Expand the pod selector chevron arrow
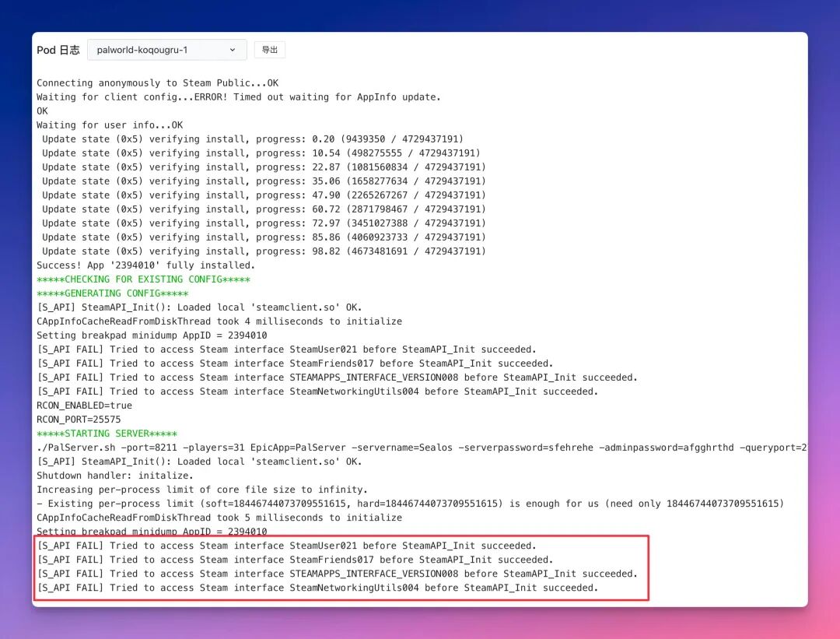Viewport: 840px width, 639px height. click(233, 50)
